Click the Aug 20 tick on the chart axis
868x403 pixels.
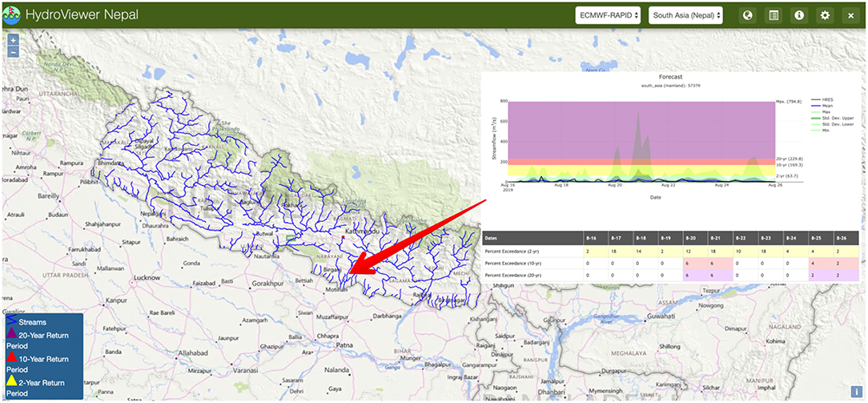(x=614, y=186)
